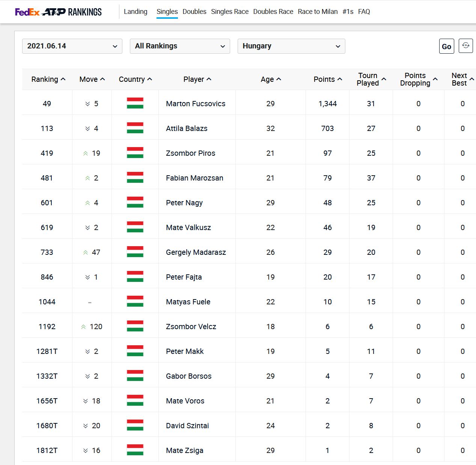Click the FedEx ATP Rankings logo

58,12
